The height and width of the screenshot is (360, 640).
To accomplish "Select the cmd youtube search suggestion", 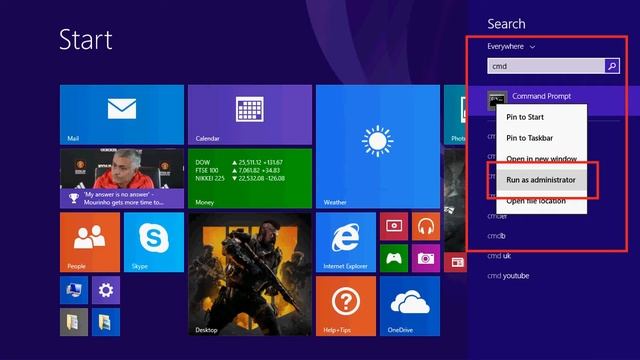I will pyautogui.click(x=508, y=276).
